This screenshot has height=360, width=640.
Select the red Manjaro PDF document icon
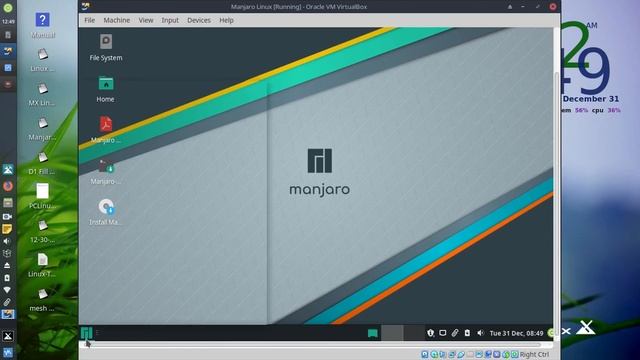tap(106, 124)
